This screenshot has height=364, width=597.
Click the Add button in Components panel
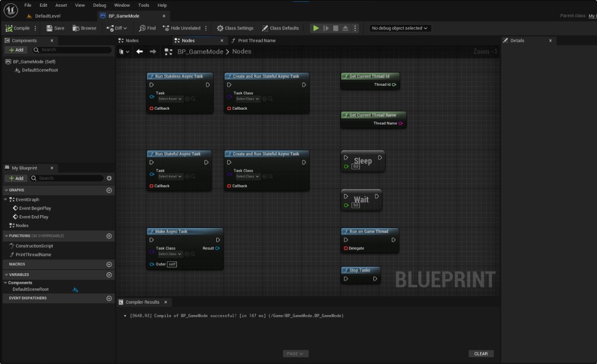click(x=18, y=50)
